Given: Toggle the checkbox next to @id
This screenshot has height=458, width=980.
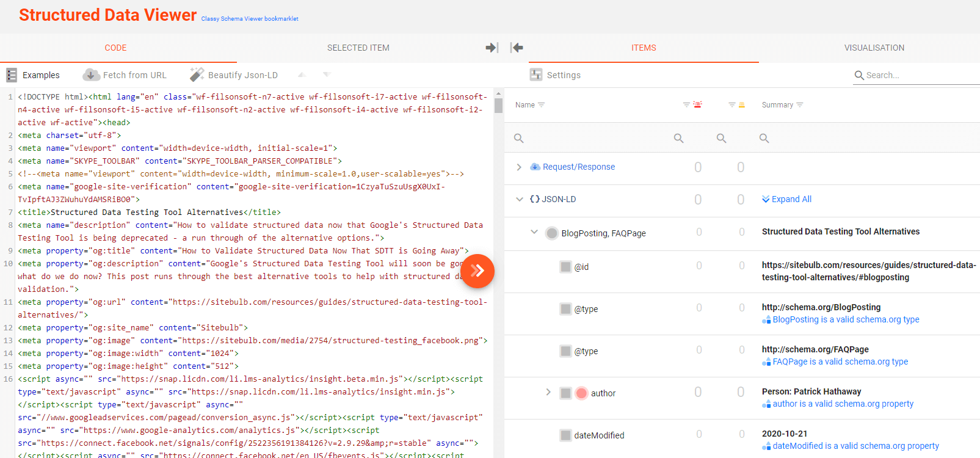Looking at the screenshot, I should 565,267.
